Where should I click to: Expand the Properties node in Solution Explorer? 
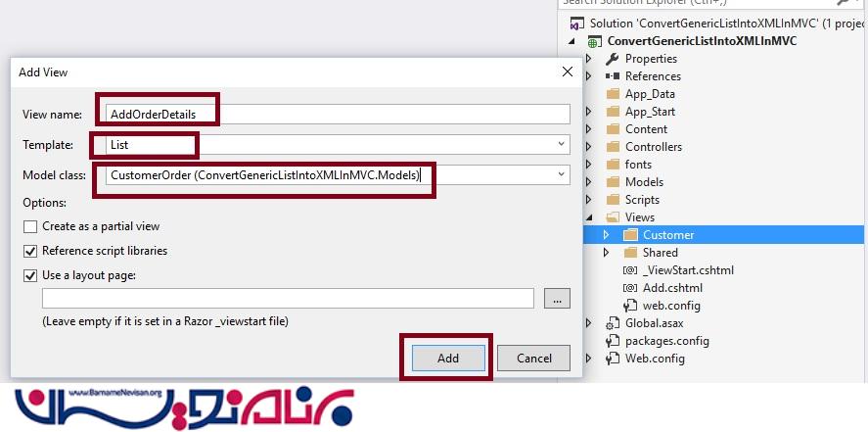pyautogui.click(x=588, y=59)
